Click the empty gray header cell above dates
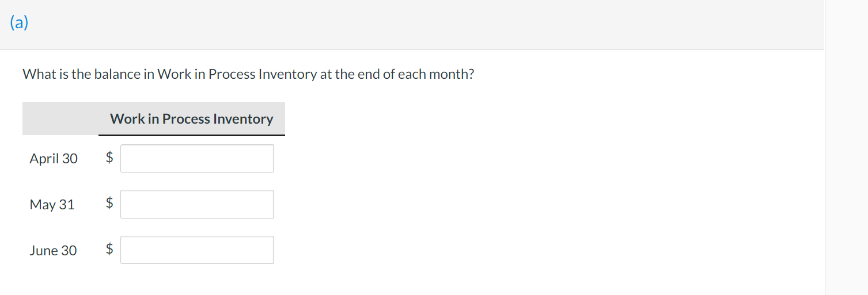Screen dimensions: 868x295 point(60,118)
